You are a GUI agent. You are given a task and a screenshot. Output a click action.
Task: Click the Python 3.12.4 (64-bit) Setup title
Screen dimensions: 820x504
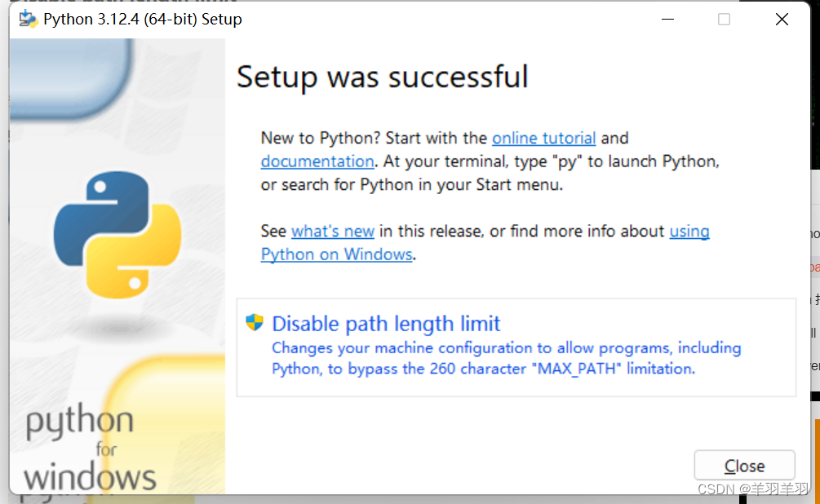tap(142, 20)
